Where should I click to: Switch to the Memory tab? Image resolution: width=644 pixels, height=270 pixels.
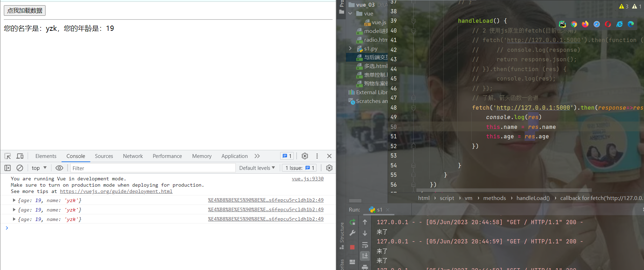pos(202,156)
